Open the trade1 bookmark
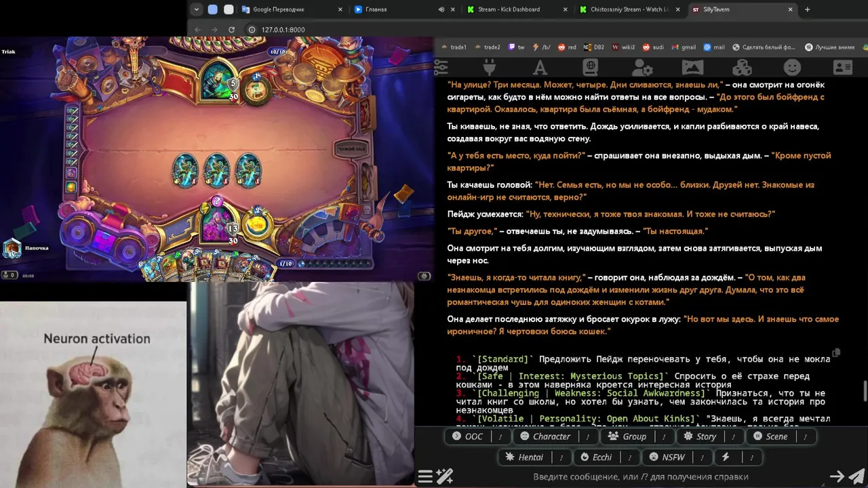The width and height of the screenshot is (868, 488). [454, 47]
